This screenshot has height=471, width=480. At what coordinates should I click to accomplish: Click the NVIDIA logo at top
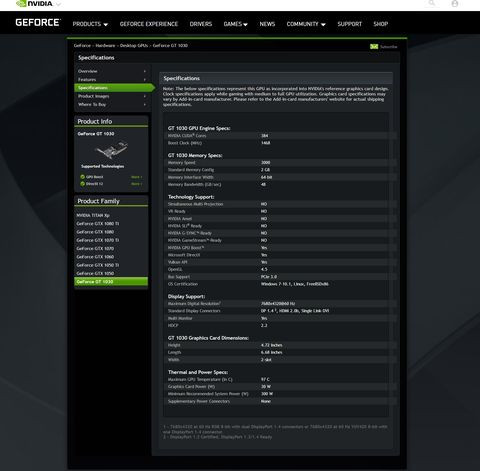pos(34,4)
